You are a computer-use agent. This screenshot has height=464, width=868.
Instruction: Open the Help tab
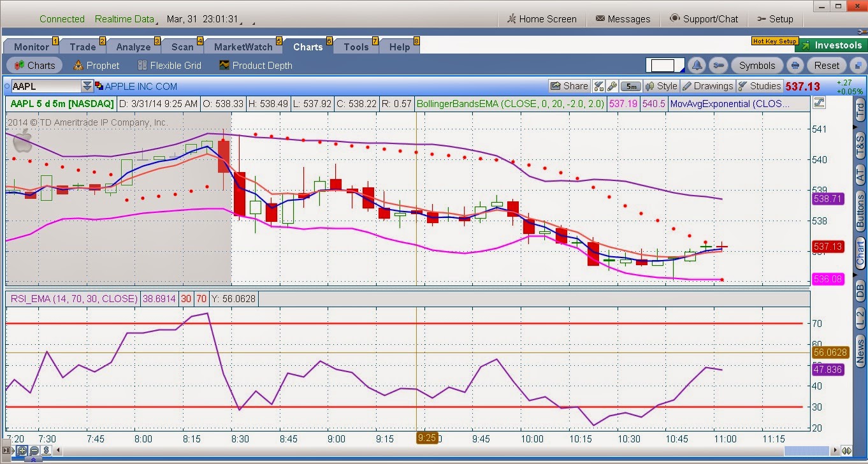coord(400,47)
